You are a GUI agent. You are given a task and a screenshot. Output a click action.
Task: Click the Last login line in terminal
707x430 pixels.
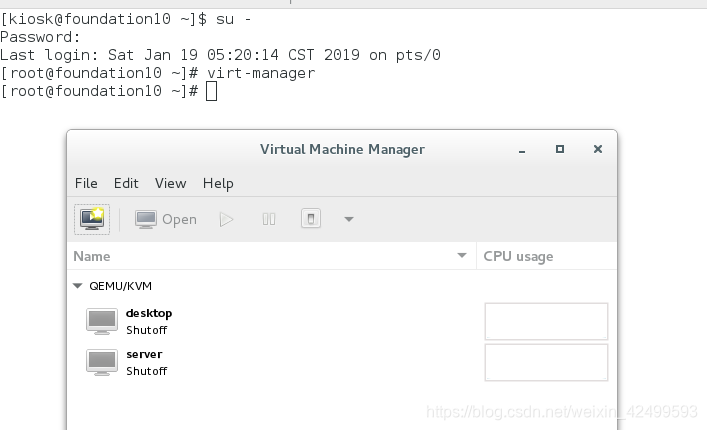(220, 55)
